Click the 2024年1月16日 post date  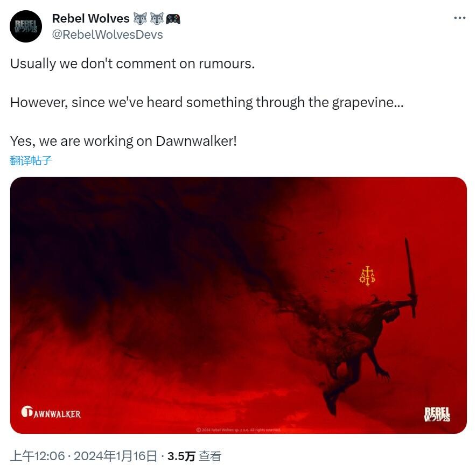115,456
